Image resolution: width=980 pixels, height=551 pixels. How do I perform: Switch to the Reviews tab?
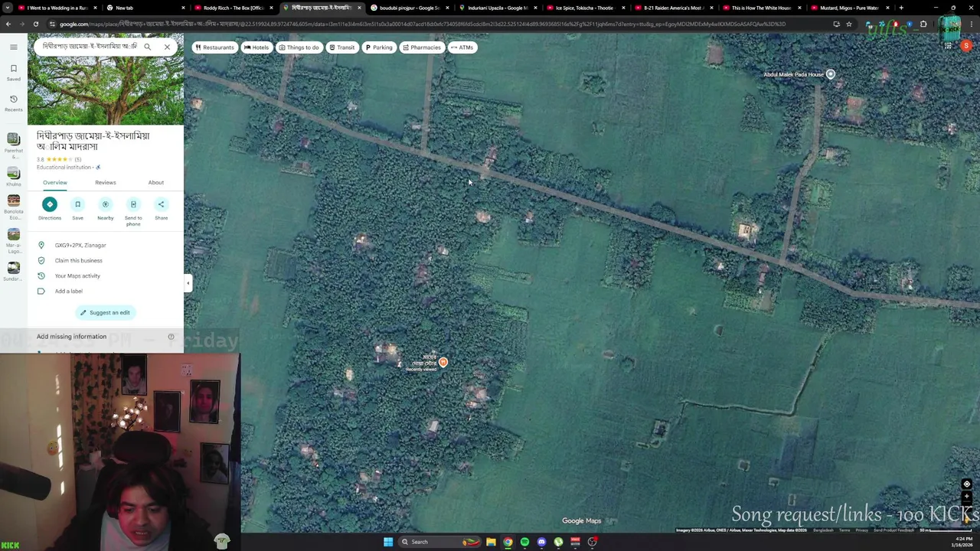coord(106,183)
